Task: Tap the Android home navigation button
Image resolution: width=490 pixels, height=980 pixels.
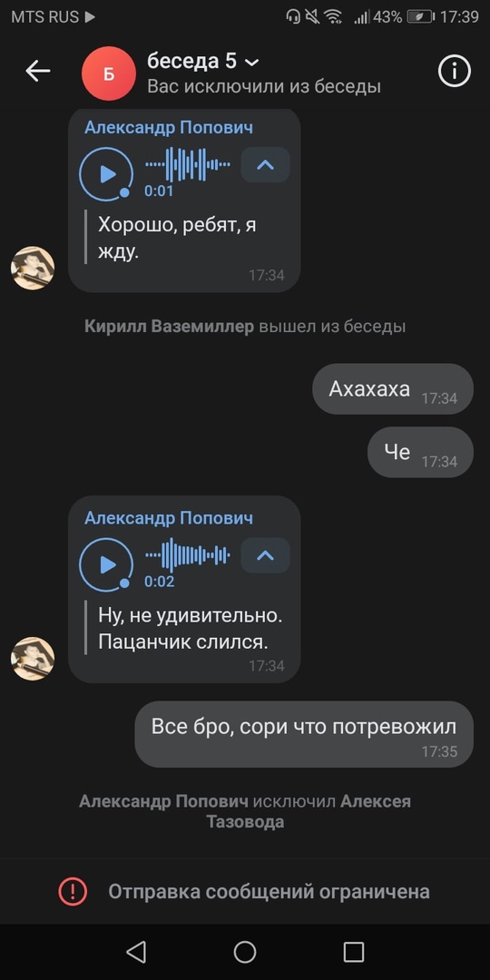Action: coord(245,952)
